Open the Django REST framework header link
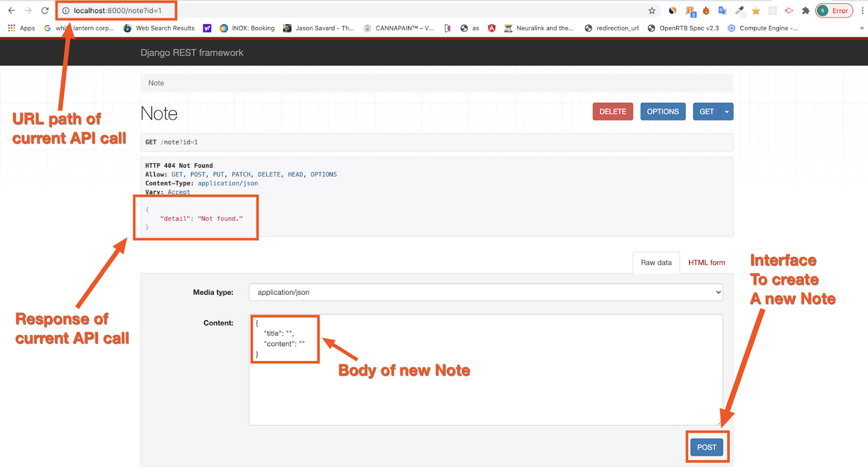This screenshot has width=868, height=475. tap(192, 53)
